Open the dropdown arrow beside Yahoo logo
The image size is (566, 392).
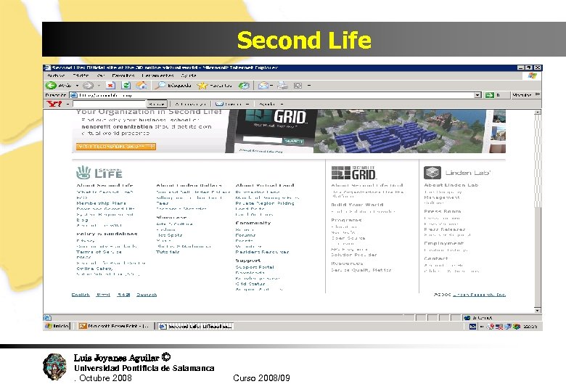[67, 104]
